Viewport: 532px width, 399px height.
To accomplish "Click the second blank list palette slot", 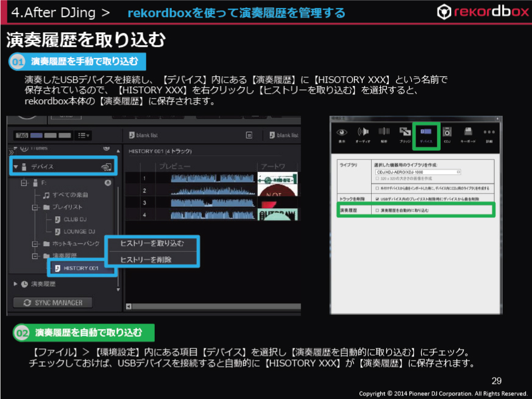I will 285,135.
